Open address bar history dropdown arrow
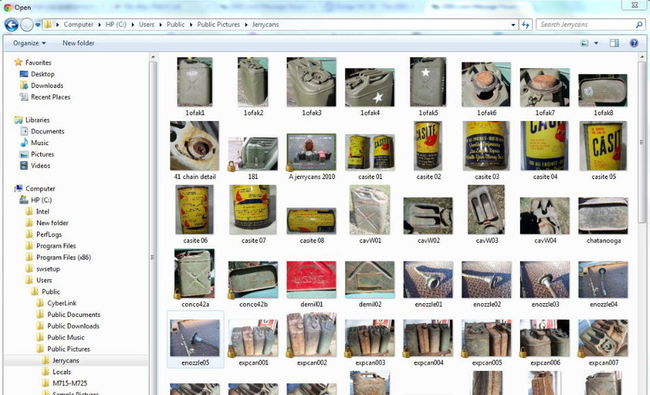The height and width of the screenshot is (395, 650). point(513,25)
